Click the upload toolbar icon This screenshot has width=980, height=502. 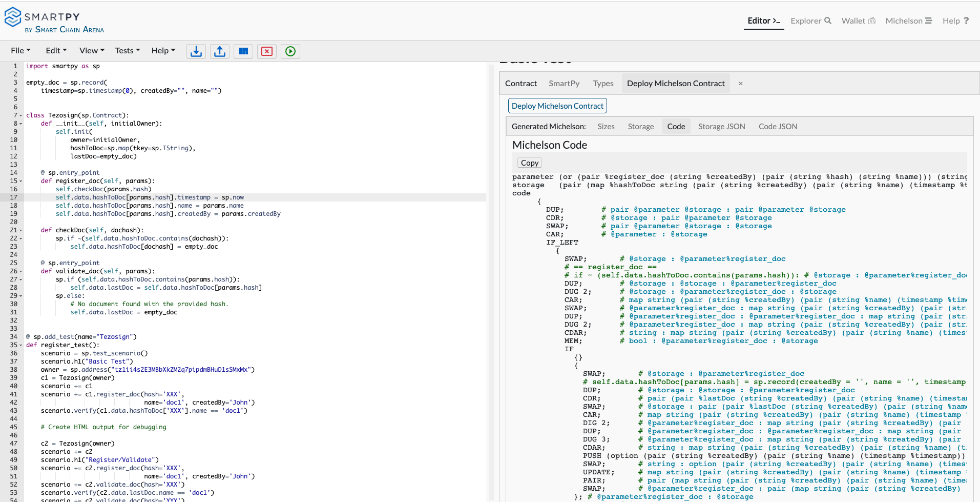220,51
